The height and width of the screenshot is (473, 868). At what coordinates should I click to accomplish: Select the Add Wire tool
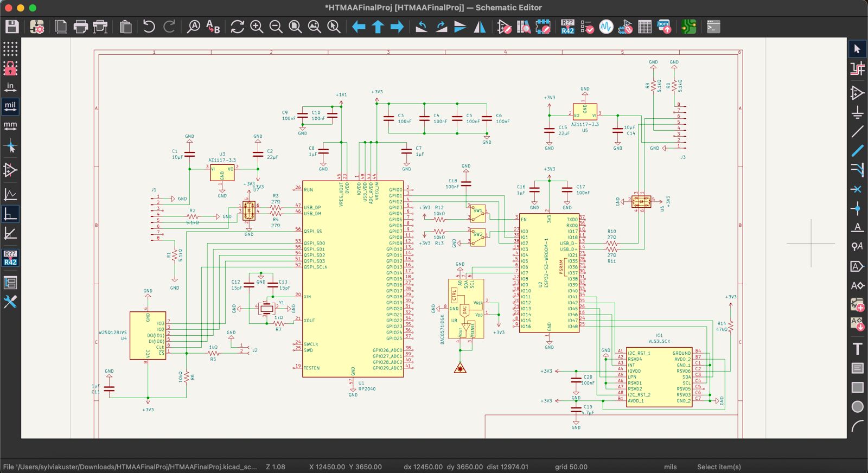(x=857, y=131)
